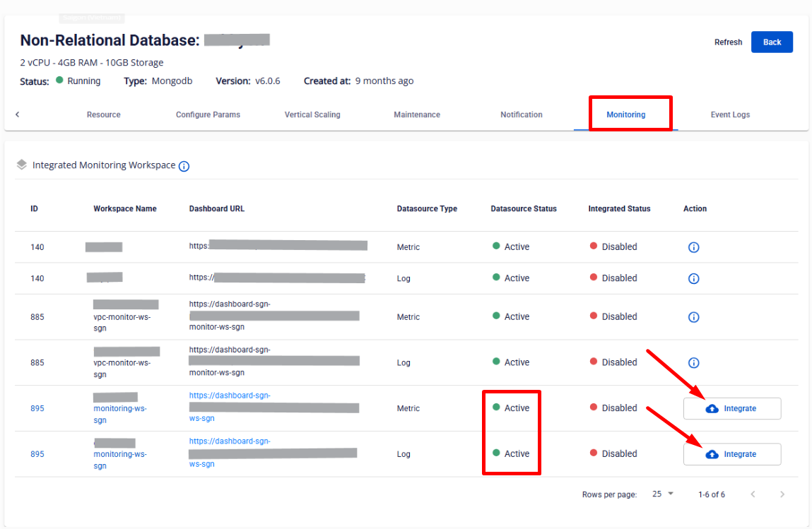
Task: Click the Refresh button
Action: tap(728, 42)
